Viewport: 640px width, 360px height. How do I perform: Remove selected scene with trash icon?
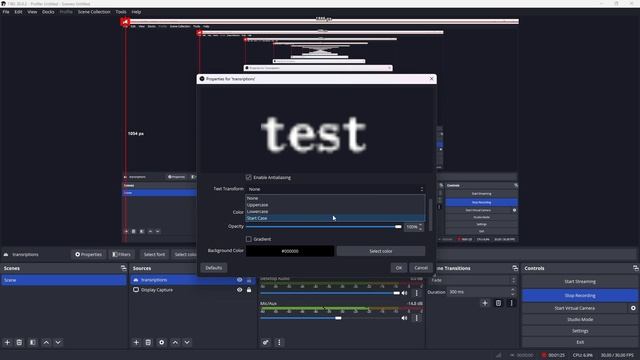tap(19, 342)
